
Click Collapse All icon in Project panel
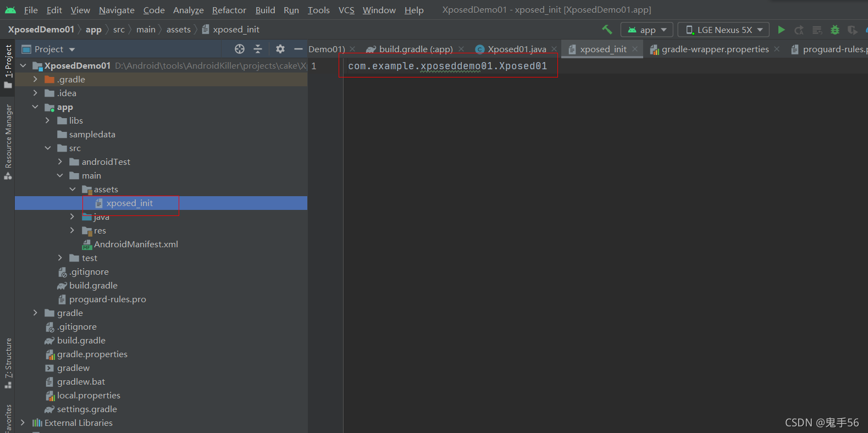258,49
